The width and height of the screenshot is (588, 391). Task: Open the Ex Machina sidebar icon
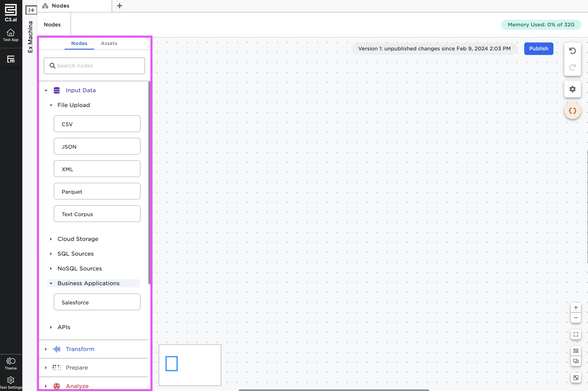pos(11,59)
